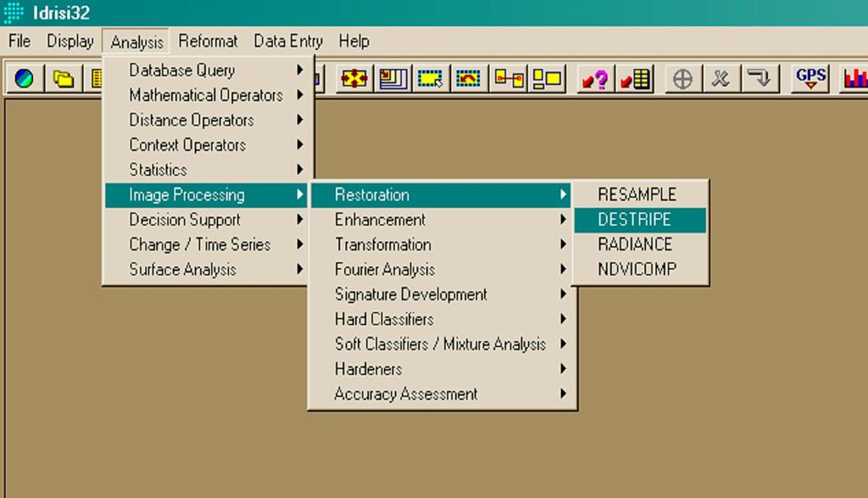Open the yellow folders file explorer icon
Viewport: 868px width, 498px height.
click(63, 79)
